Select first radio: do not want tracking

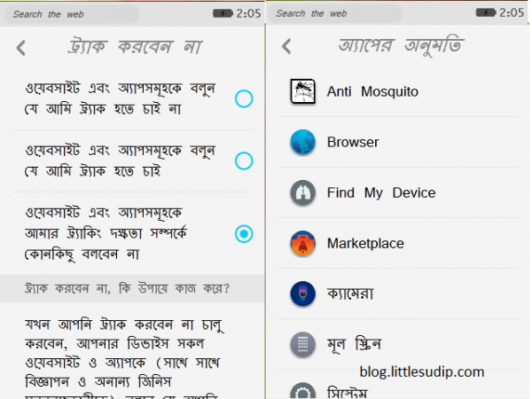(x=244, y=98)
